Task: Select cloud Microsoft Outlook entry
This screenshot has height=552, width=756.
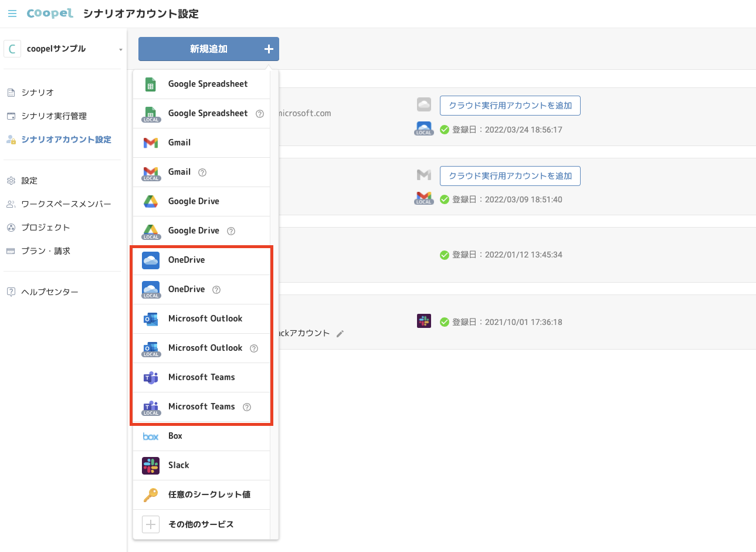Action: 202,319
